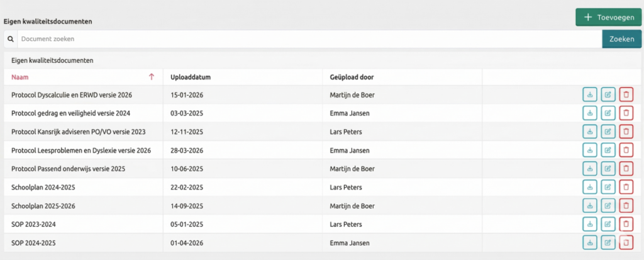The image size is (644, 260).
Task: Edit Protocol Leesproblemen en Dyslexie document
Action: 608,150
